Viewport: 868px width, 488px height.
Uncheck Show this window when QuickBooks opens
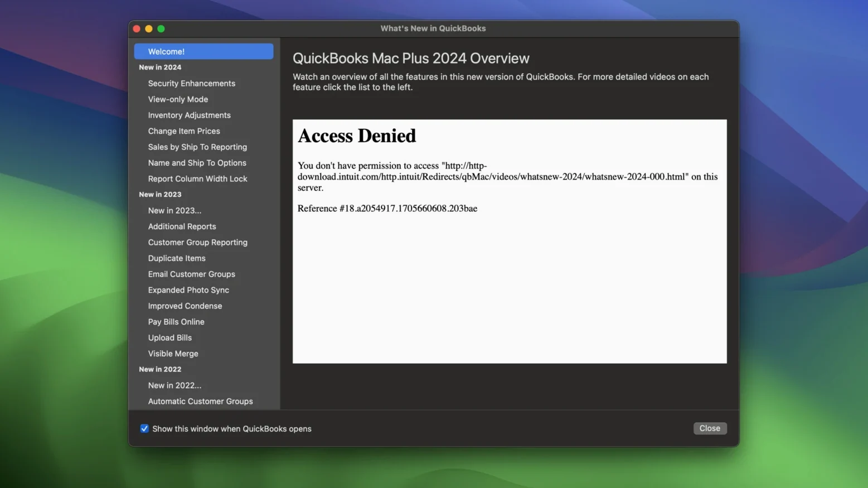pyautogui.click(x=144, y=428)
